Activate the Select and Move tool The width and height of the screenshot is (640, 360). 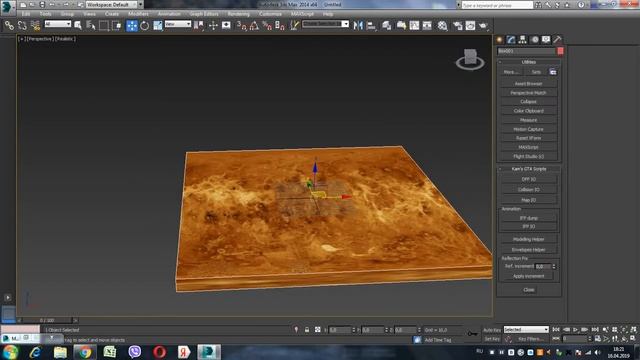[x=132, y=25]
